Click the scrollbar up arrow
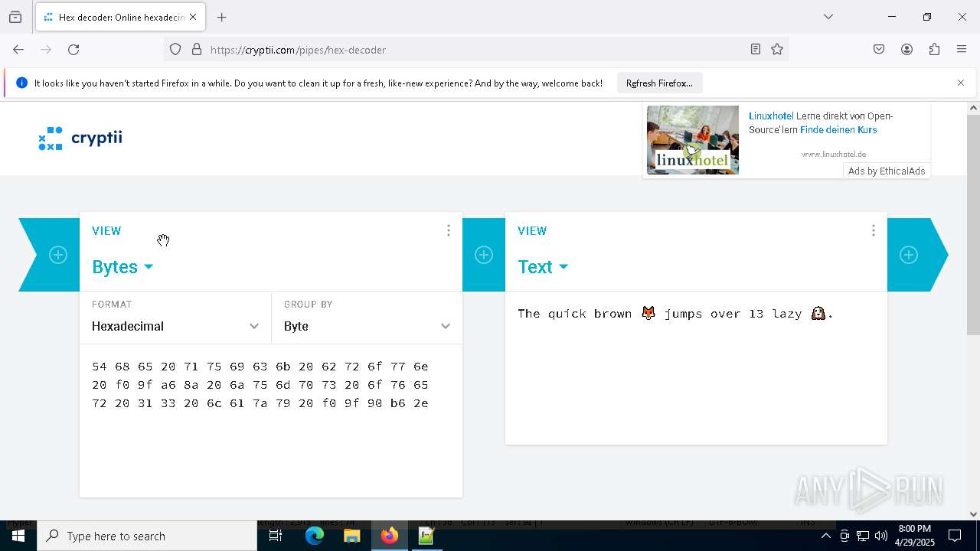980x551 pixels. click(x=973, y=108)
